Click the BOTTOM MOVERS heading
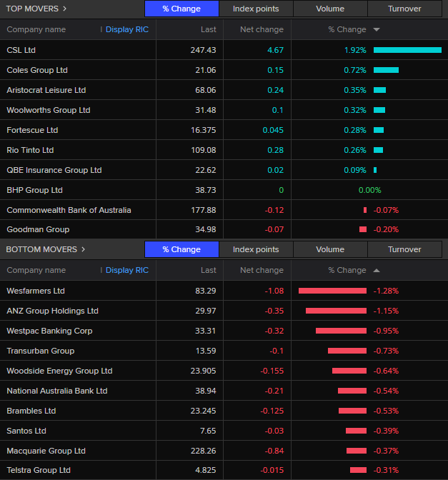This screenshot has height=480, width=448. [x=41, y=249]
